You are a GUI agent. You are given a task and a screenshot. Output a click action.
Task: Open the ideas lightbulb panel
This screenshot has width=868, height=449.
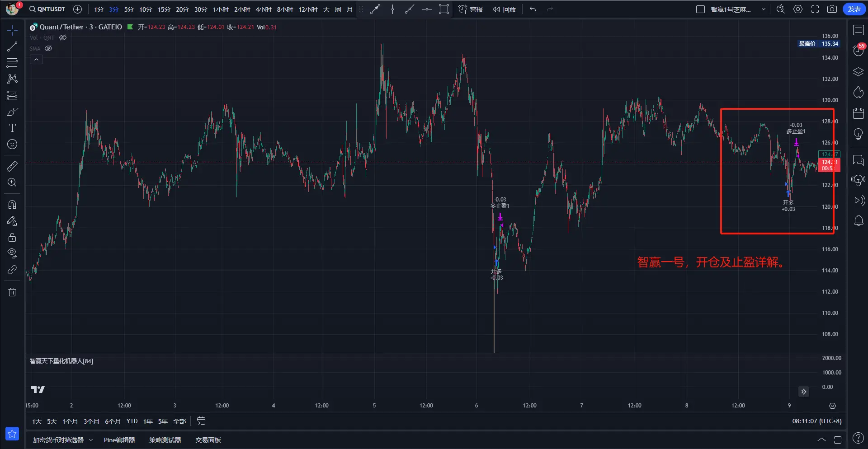(x=858, y=134)
